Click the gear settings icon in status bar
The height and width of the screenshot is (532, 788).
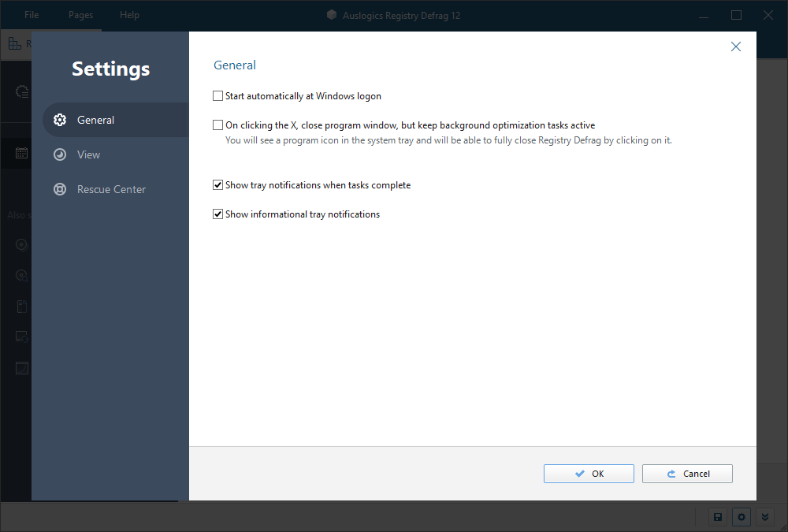(742, 517)
